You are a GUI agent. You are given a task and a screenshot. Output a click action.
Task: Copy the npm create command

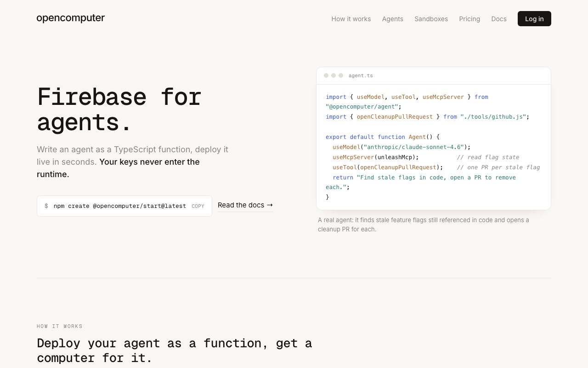click(x=198, y=206)
